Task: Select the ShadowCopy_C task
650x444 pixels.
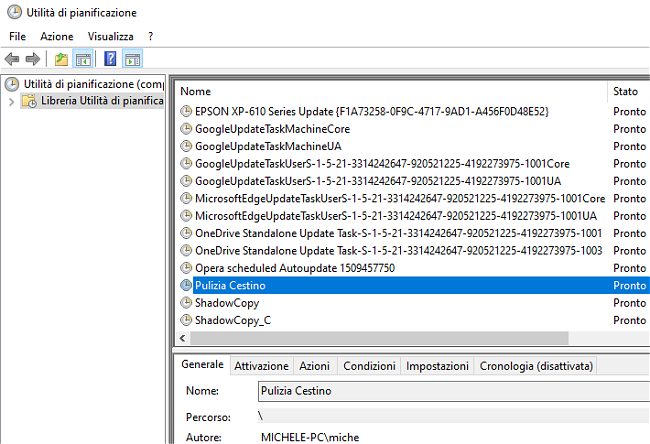Action: pos(233,320)
